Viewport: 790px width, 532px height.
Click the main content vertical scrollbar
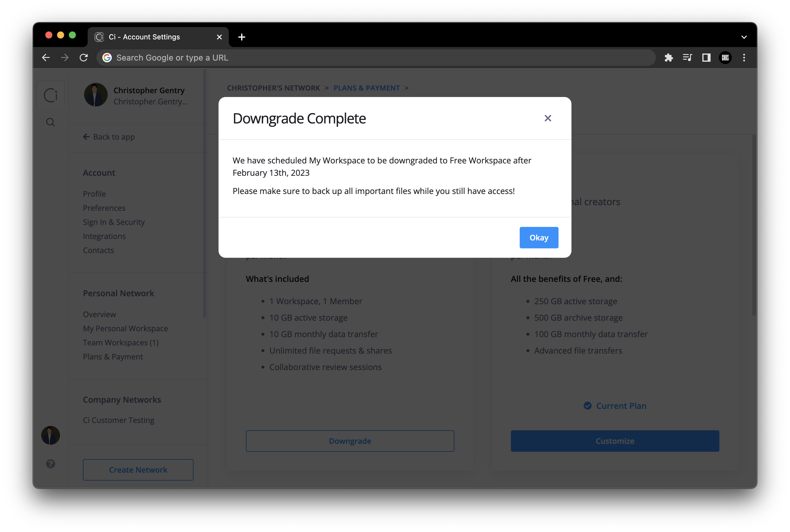(754, 225)
